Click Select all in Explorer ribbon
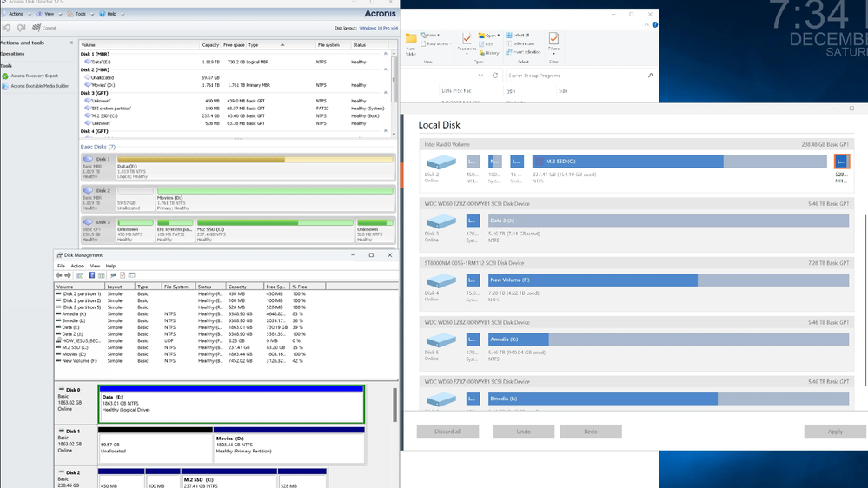 click(517, 36)
